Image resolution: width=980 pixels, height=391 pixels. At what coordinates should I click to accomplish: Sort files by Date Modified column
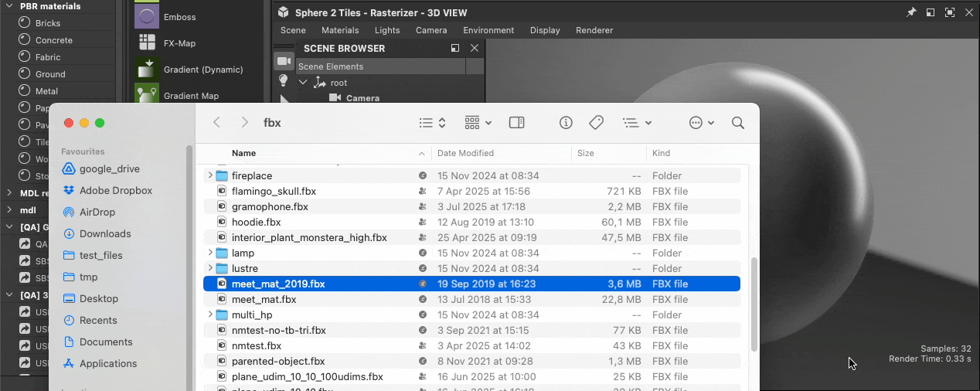coord(465,153)
